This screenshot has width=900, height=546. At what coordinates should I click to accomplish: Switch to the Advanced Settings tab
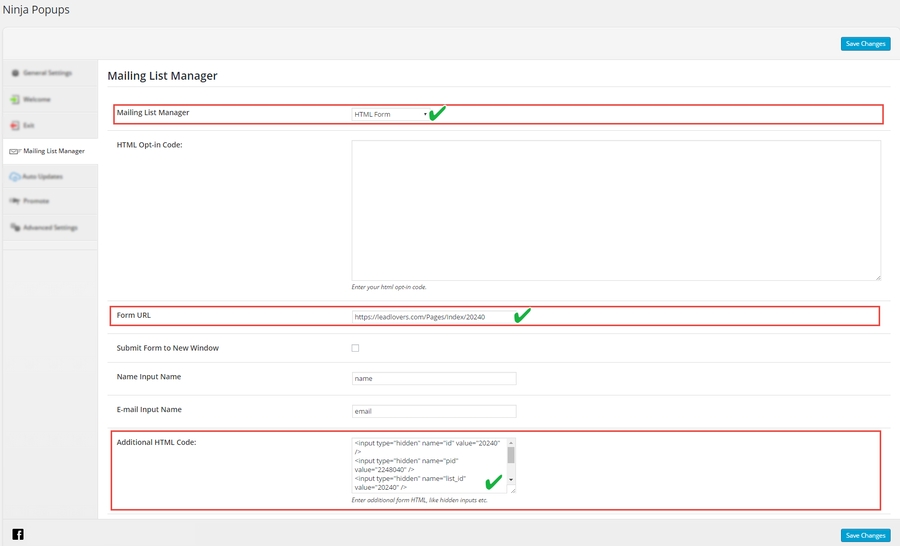(50, 228)
